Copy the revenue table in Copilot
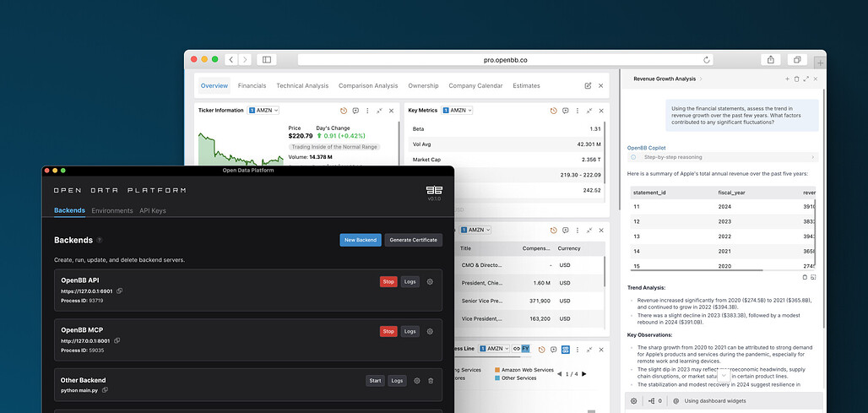The height and width of the screenshot is (413, 868). tap(805, 277)
